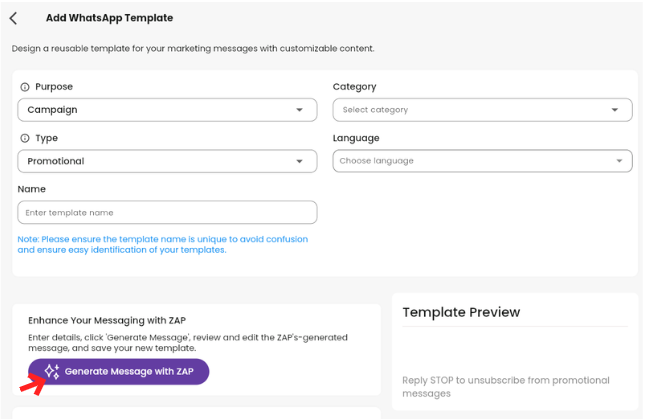
Task: Click the 'Enhance Your Messaging with ZAP' heading
Action: (x=106, y=321)
